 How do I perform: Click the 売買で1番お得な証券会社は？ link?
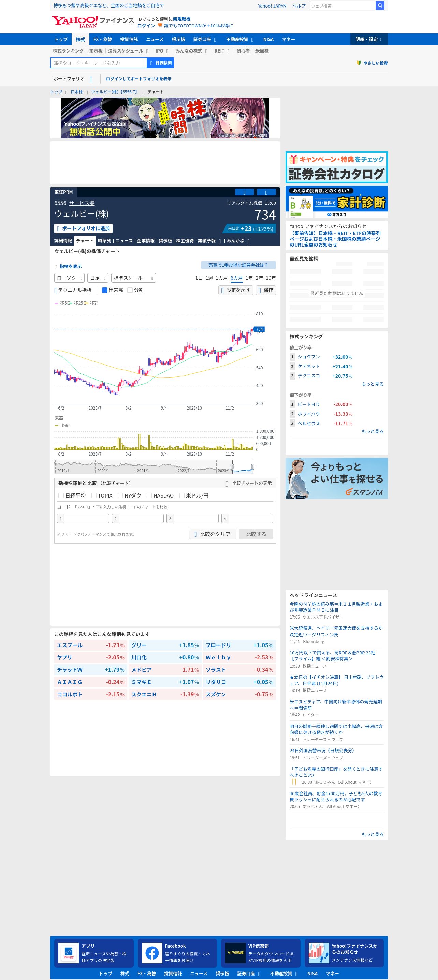click(238, 265)
